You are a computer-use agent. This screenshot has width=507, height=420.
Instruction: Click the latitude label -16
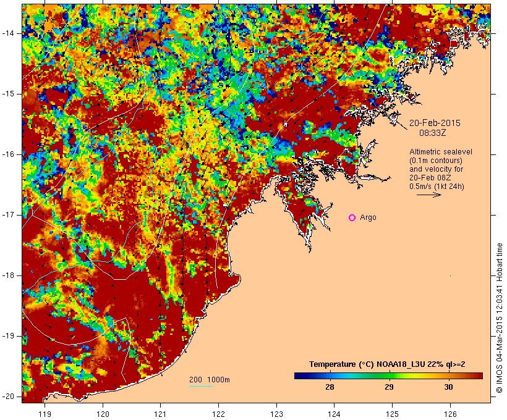8,154
